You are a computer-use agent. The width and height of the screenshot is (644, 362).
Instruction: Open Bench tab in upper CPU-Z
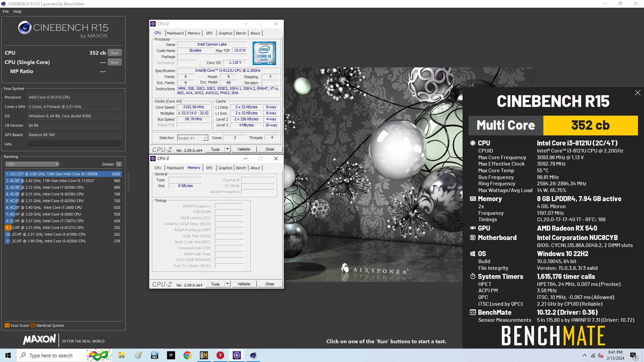(241, 33)
